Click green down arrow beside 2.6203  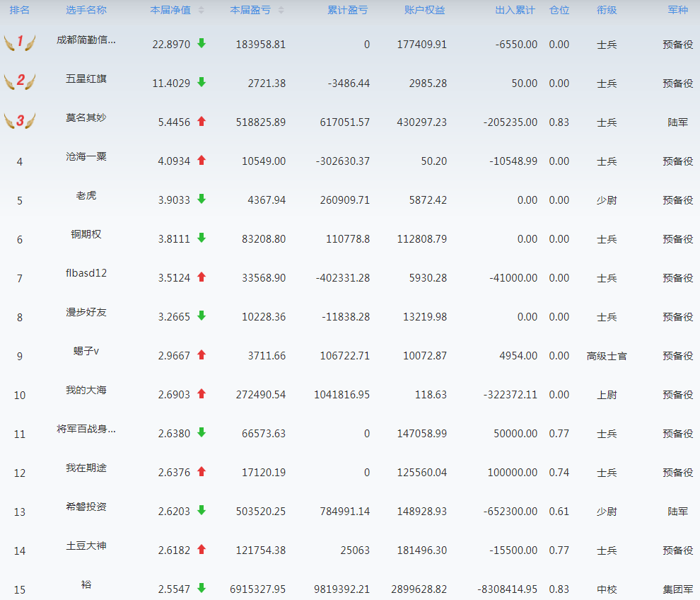pos(202,509)
